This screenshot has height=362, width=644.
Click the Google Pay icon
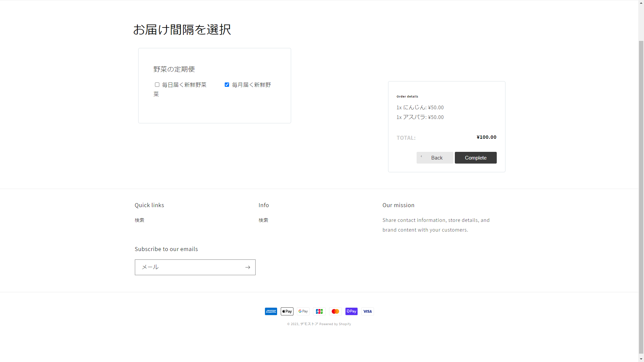tap(303, 311)
